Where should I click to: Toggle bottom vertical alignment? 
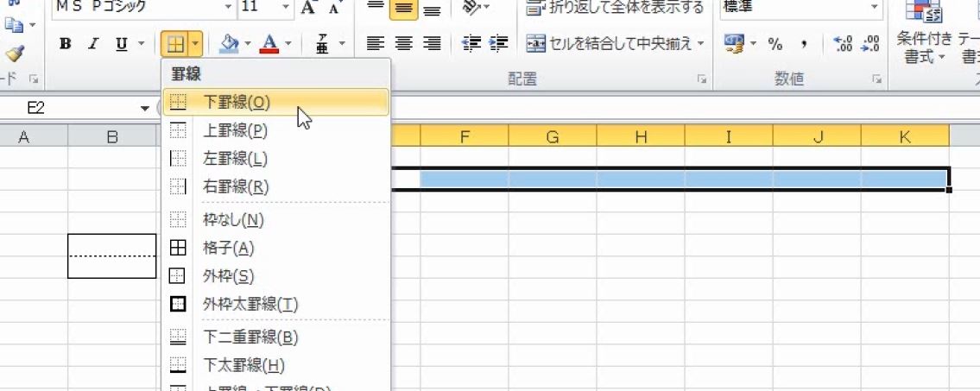pyautogui.click(x=432, y=9)
